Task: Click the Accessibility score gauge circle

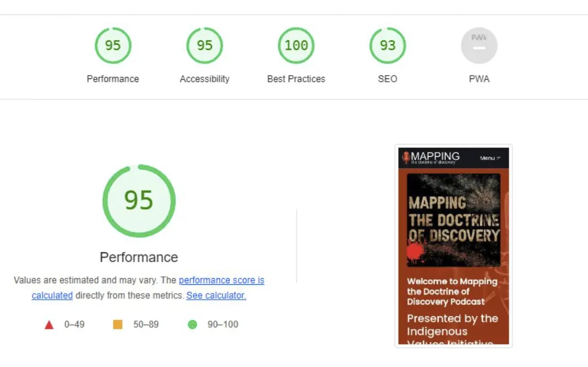Action: (204, 45)
